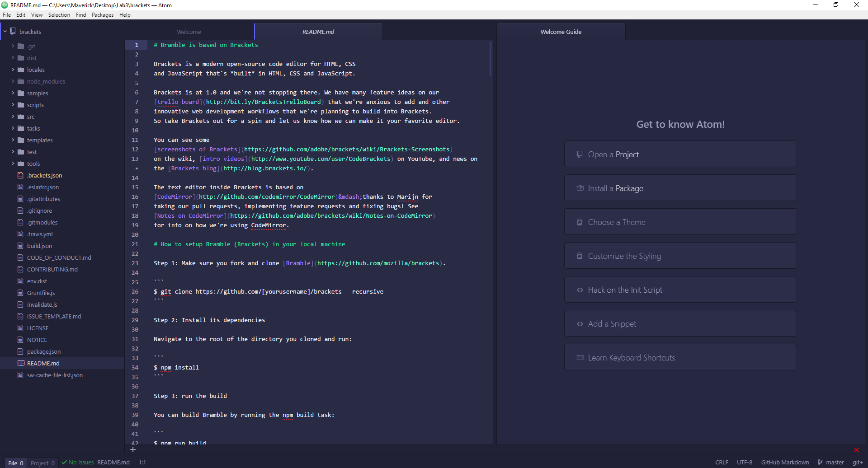868x468 pixels.
Task: Switch to the Welcome tab
Action: pos(189,32)
